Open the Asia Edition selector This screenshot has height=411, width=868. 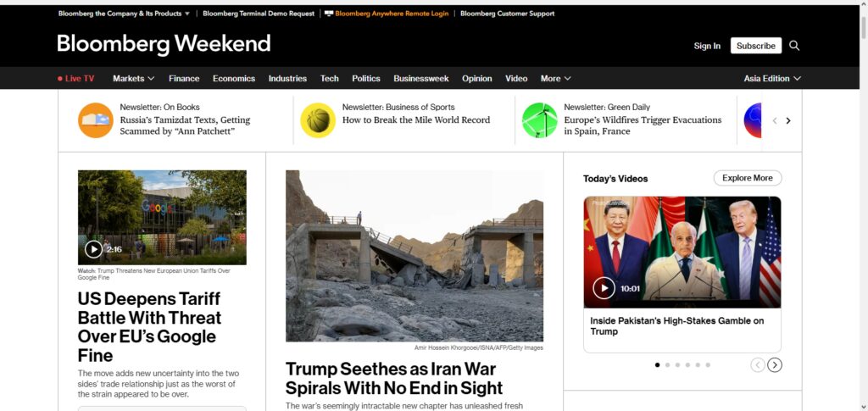(x=772, y=79)
